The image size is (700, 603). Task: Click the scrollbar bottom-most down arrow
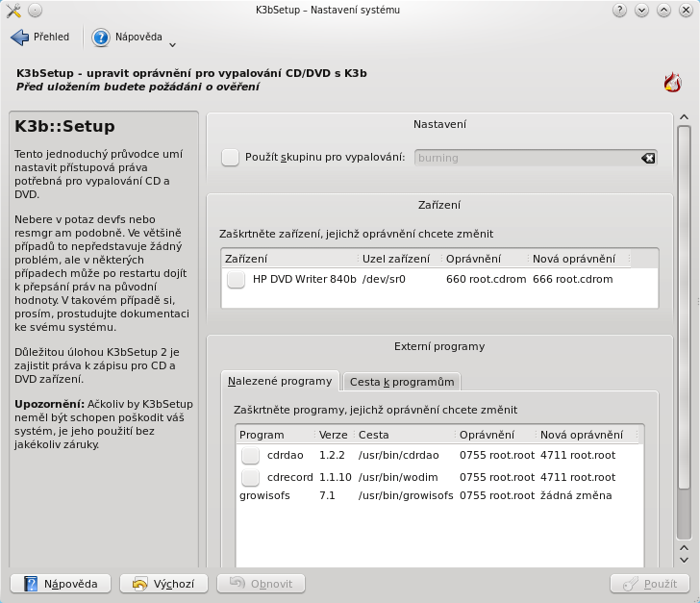pyautogui.click(x=684, y=560)
